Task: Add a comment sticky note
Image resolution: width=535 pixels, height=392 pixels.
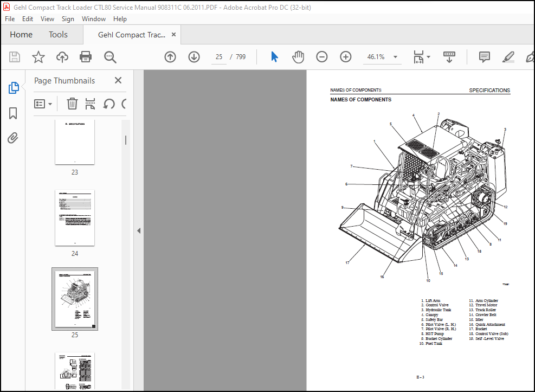Action: pyautogui.click(x=484, y=57)
